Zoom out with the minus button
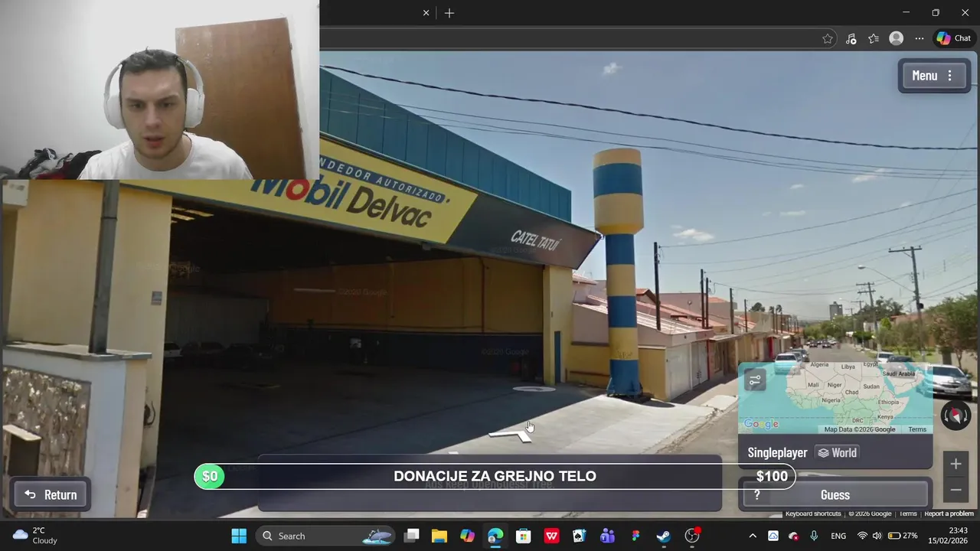Screen dimensions: 980x551 point(955,490)
